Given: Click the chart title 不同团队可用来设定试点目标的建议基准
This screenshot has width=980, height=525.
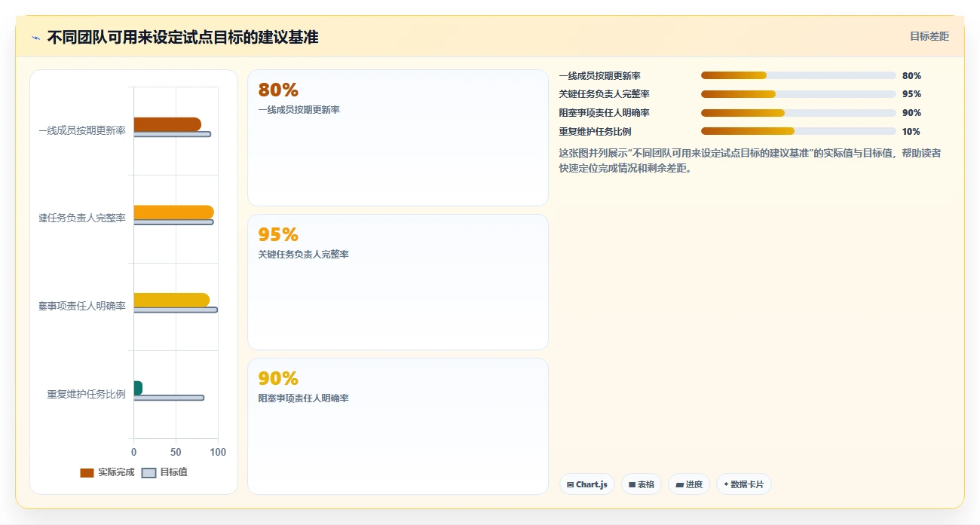Looking at the screenshot, I should tap(182, 37).
